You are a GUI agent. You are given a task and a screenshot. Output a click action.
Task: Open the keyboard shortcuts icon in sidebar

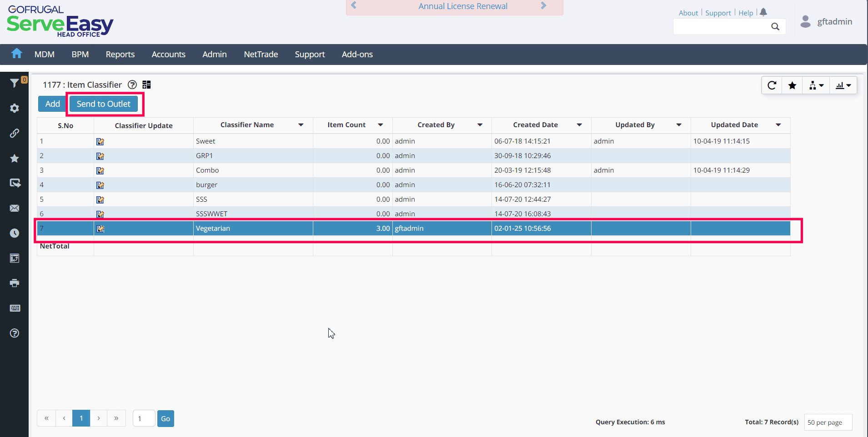coord(15,308)
